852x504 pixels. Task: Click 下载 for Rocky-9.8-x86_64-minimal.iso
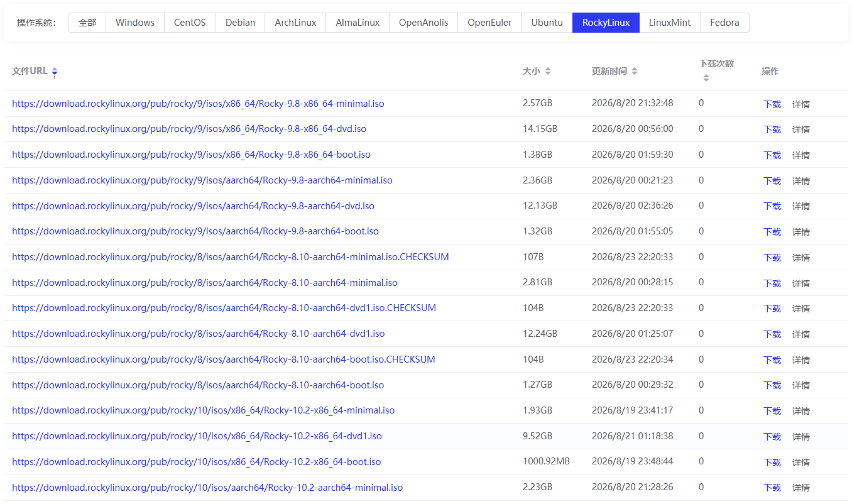point(772,104)
